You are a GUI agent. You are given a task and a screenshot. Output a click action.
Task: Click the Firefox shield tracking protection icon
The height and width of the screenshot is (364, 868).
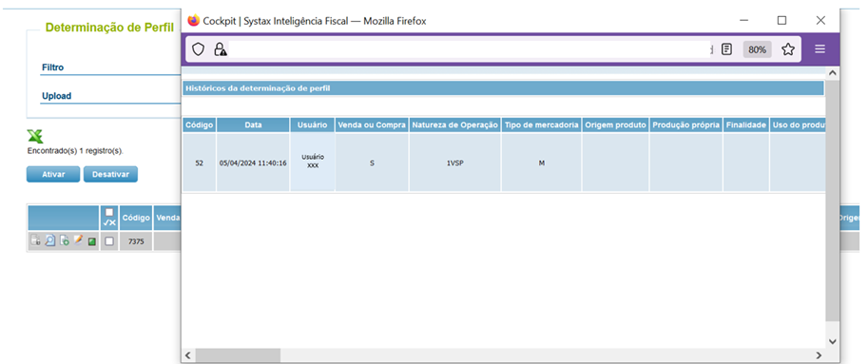tap(198, 49)
